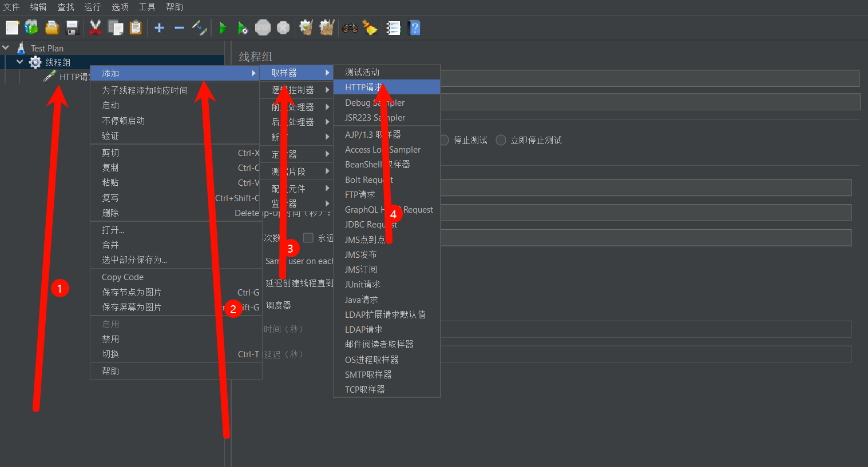Open the 运行 menu
The height and width of the screenshot is (467, 868).
click(92, 7)
